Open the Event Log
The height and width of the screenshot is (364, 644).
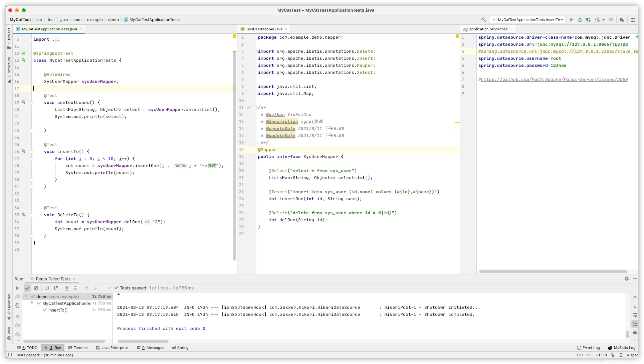point(588,347)
